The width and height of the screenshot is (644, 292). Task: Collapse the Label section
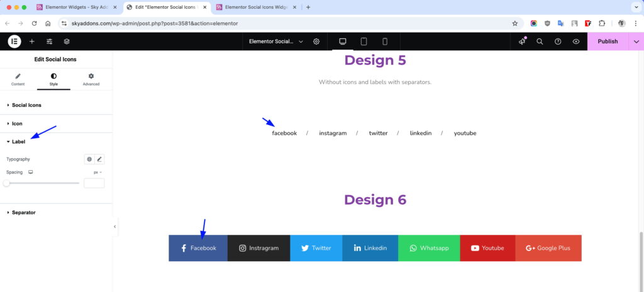[56, 141]
